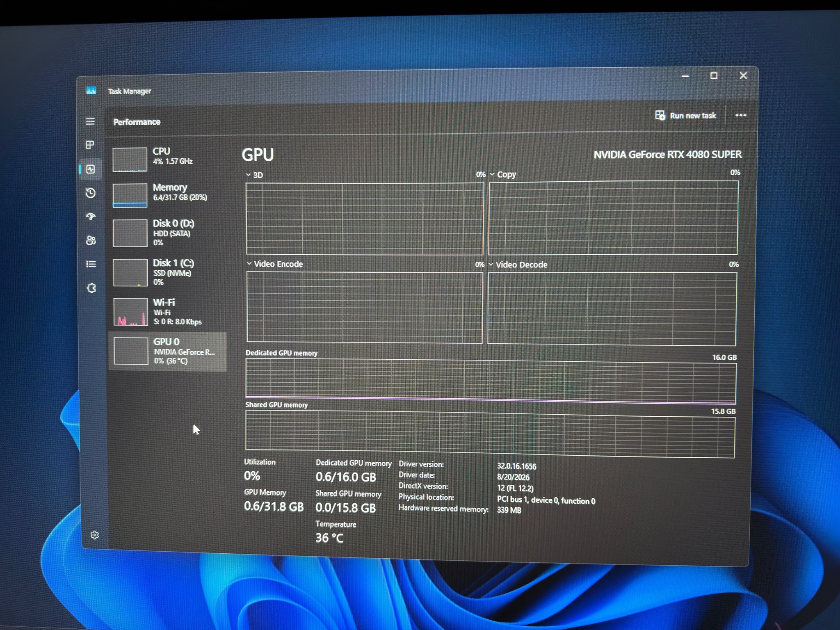Image resolution: width=840 pixels, height=630 pixels.
Task: Close the Task Manager window
Action: pos(743,75)
